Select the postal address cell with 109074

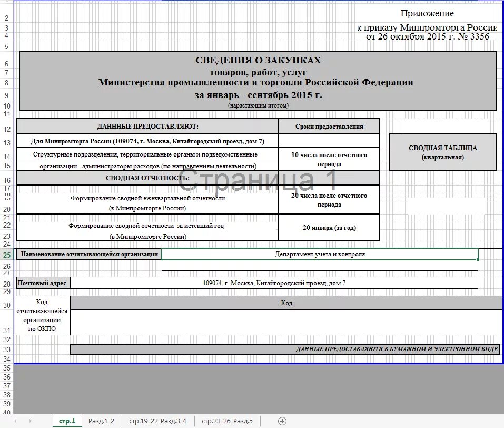274,283
